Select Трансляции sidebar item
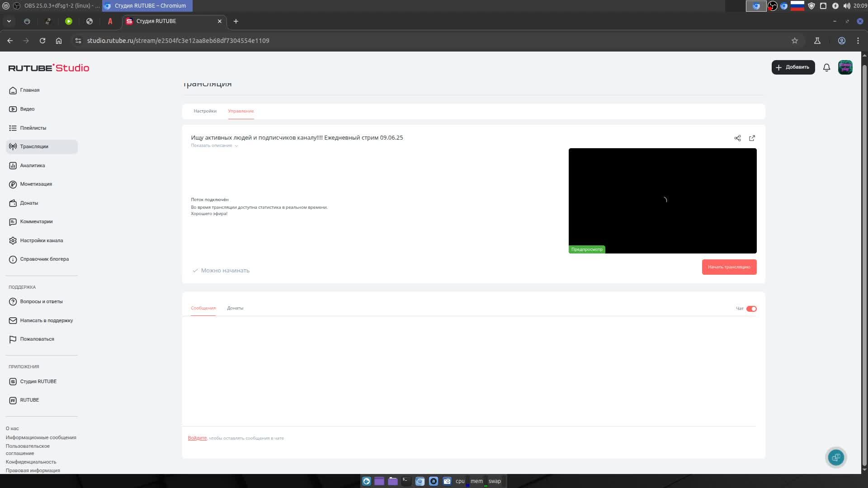 click(x=42, y=147)
